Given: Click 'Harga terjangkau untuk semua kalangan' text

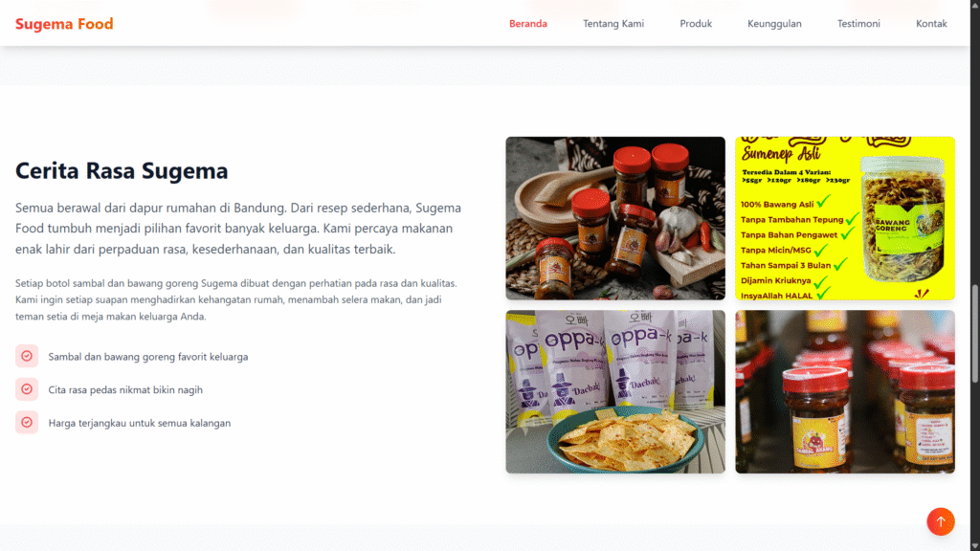Looking at the screenshot, I should pos(140,423).
